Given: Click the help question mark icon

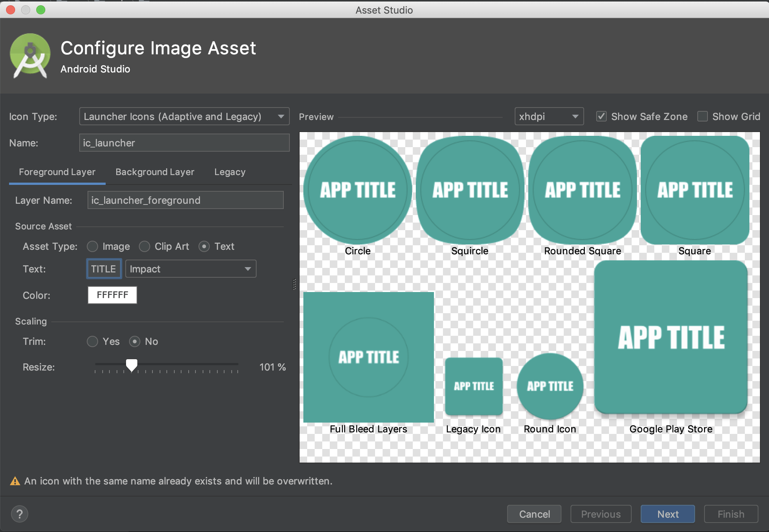Looking at the screenshot, I should point(20,514).
